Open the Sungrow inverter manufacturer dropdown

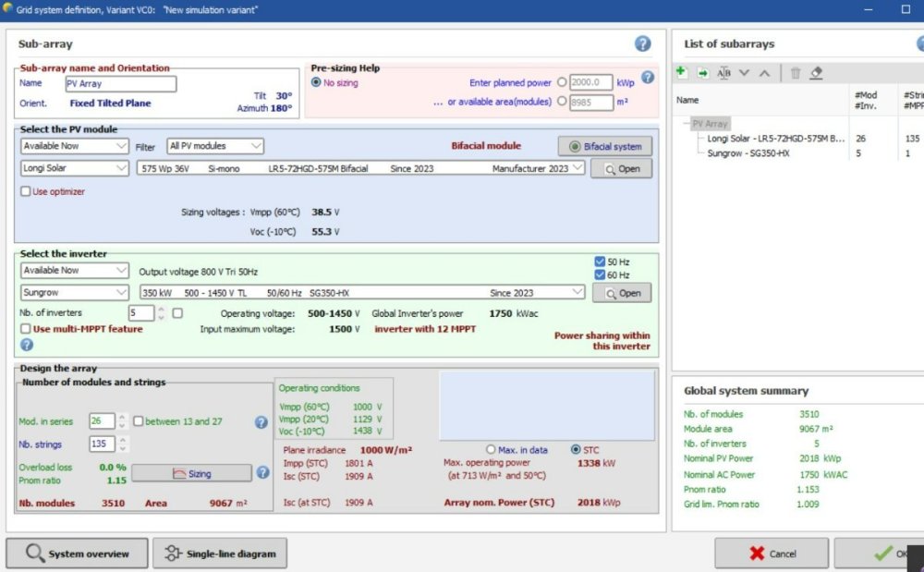point(74,292)
